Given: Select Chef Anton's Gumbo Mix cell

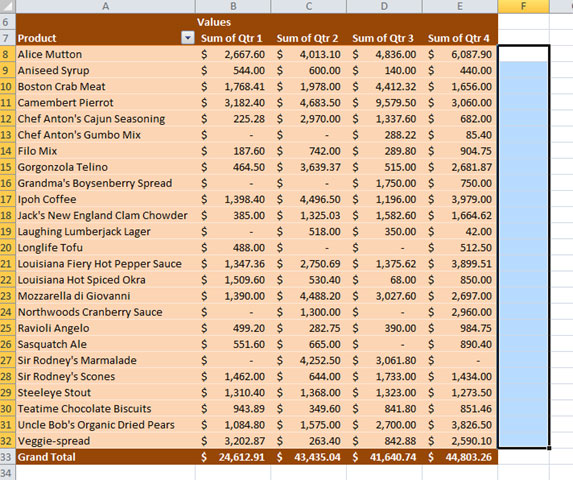Looking at the screenshot, I should [x=106, y=135].
